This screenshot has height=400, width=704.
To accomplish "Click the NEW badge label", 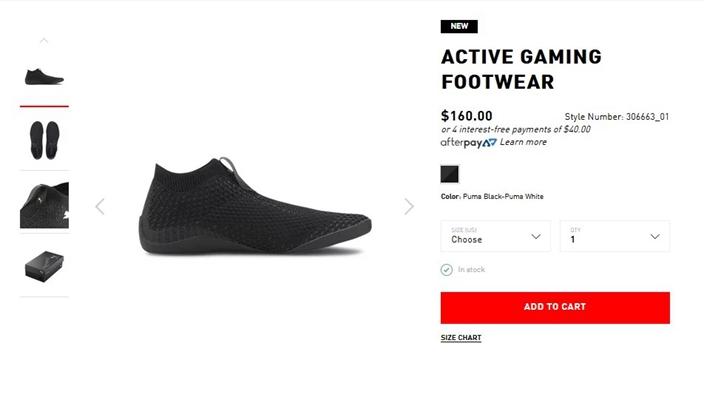I will [459, 26].
